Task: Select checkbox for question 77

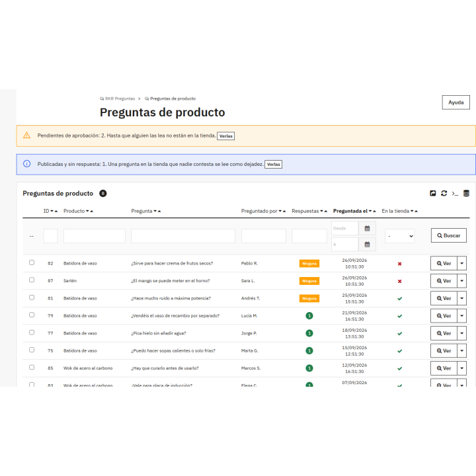Action: coord(32,332)
